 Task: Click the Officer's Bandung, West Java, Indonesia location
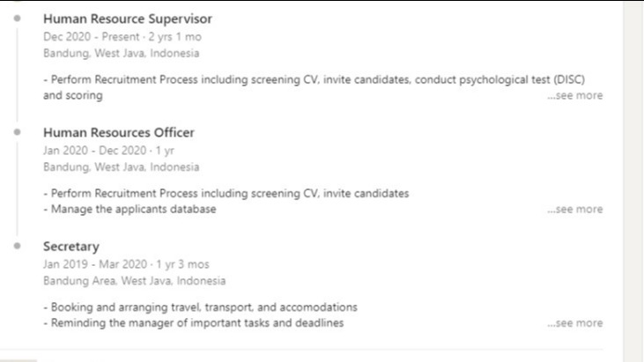(x=121, y=166)
